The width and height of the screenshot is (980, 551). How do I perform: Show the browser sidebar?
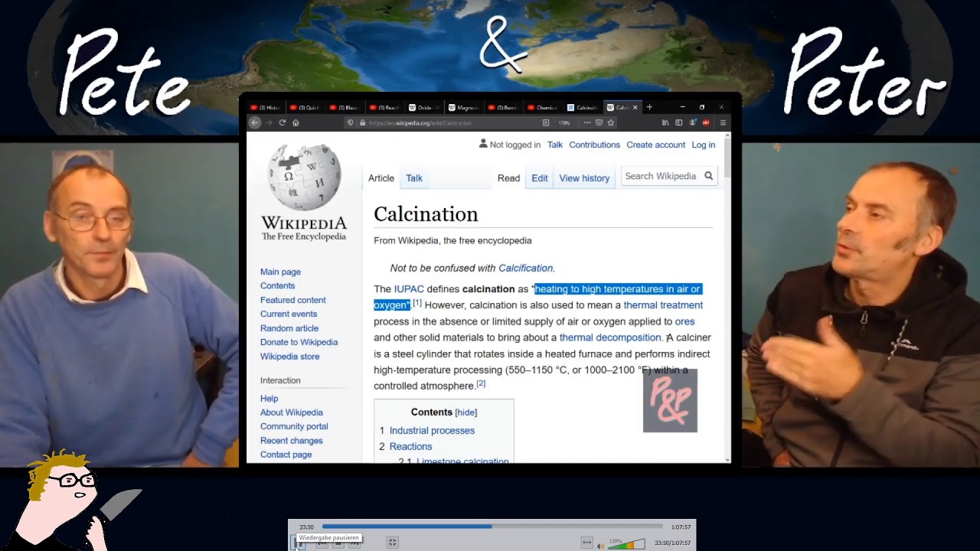(x=678, y=122)
